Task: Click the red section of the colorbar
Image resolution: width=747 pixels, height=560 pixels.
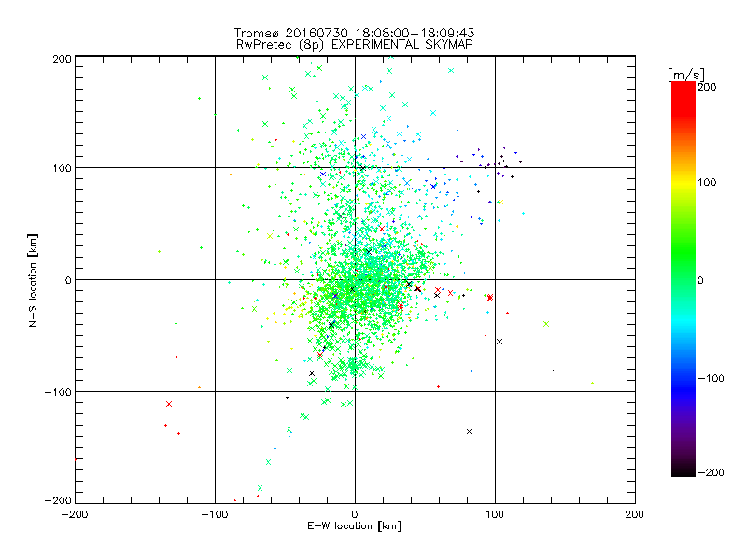Action: tap(684, 100)
